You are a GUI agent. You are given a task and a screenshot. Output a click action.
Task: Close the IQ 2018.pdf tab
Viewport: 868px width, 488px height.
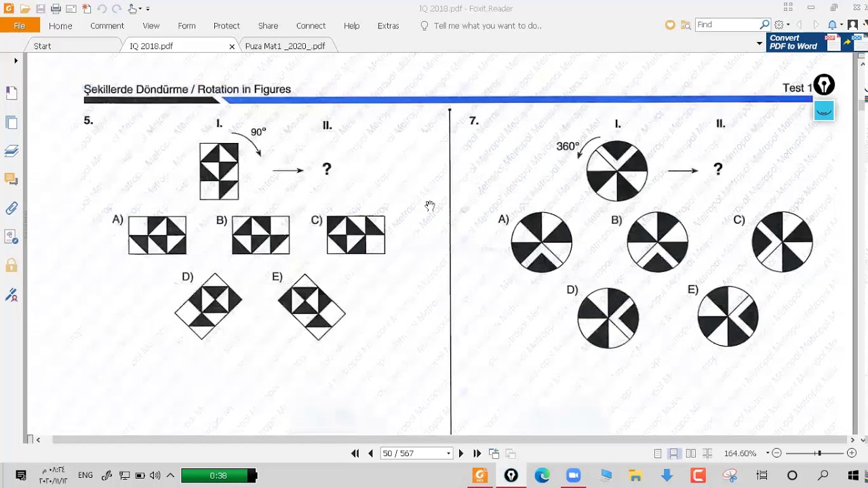click(232, 46)
